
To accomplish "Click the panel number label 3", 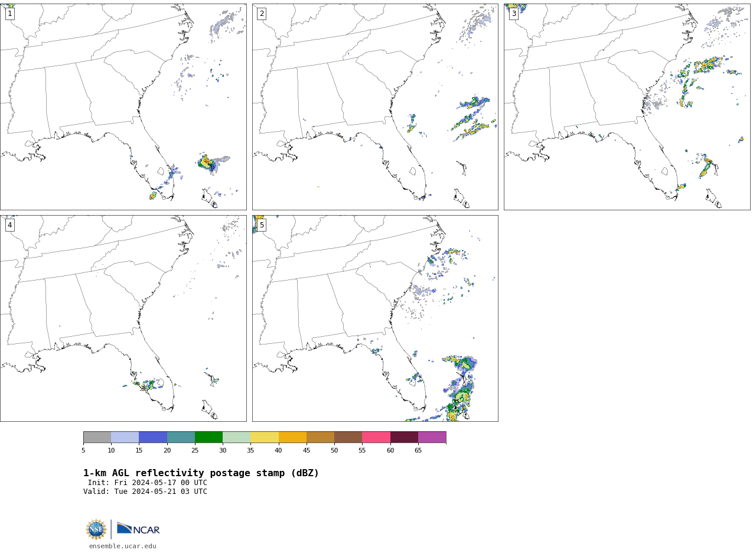I will 513,14.
